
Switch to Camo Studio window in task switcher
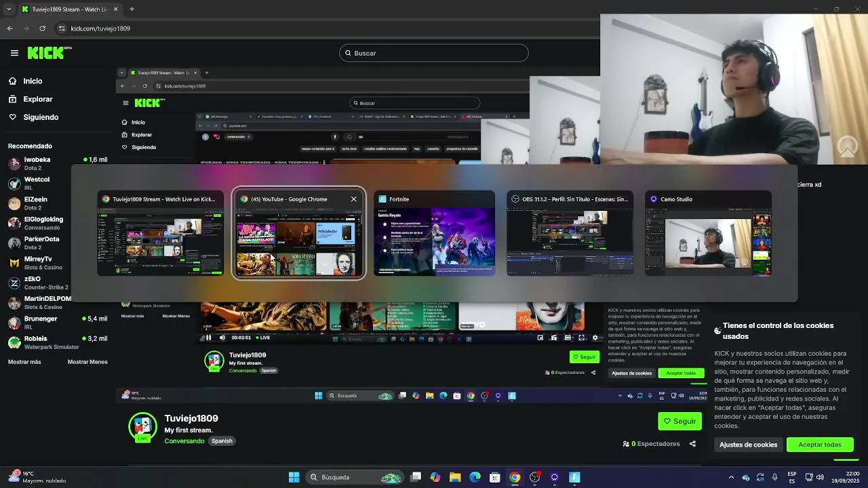pyautogui.click(x=708, y=233)
